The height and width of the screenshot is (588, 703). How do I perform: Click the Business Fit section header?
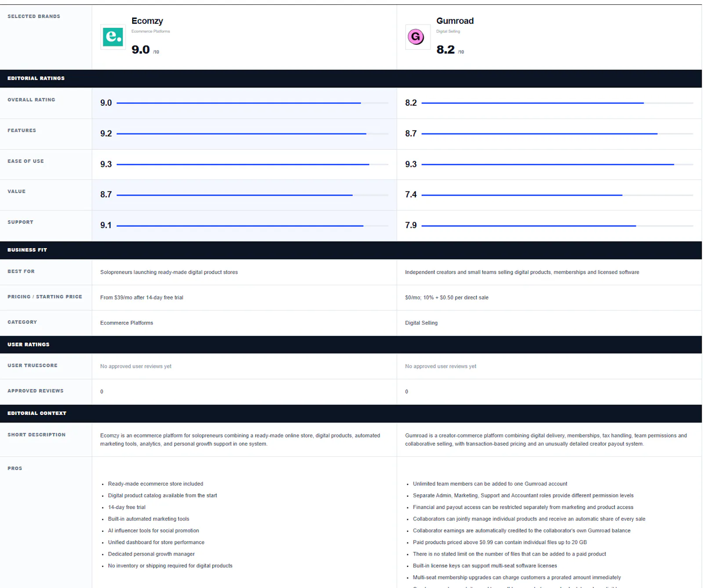pyautogui.click(x=351, y=250)
